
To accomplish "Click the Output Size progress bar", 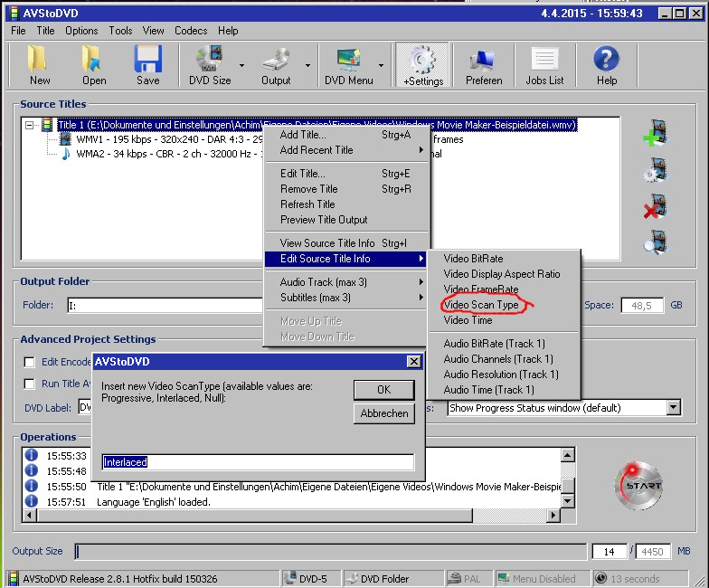I will point(331,552).
